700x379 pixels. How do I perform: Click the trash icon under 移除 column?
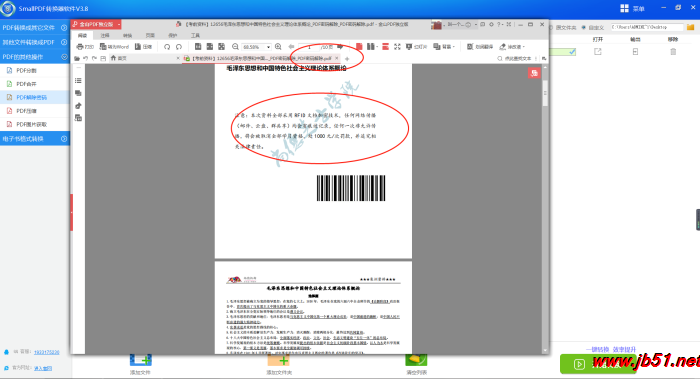tap(673, 52)
